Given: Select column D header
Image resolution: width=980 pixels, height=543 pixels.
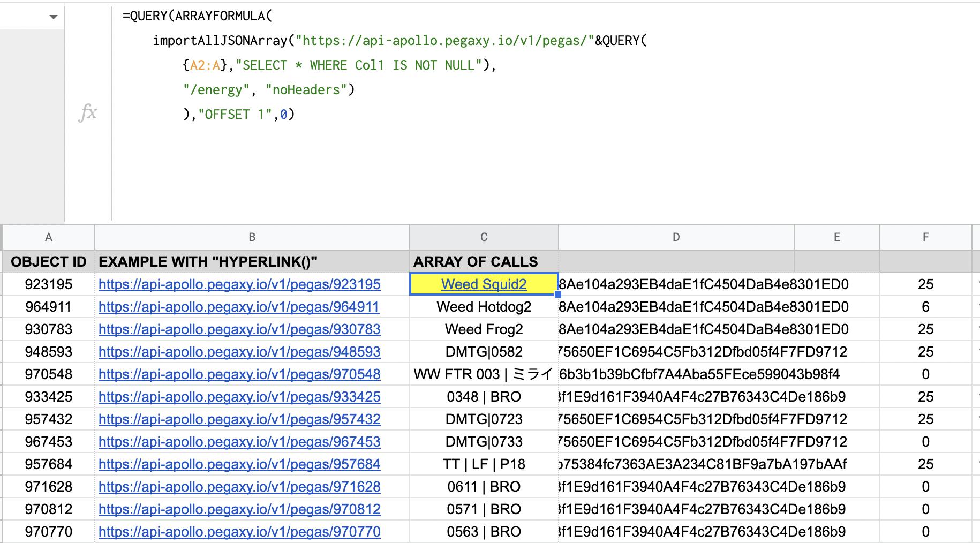Looking at the screenshot, I should [676, 237].
